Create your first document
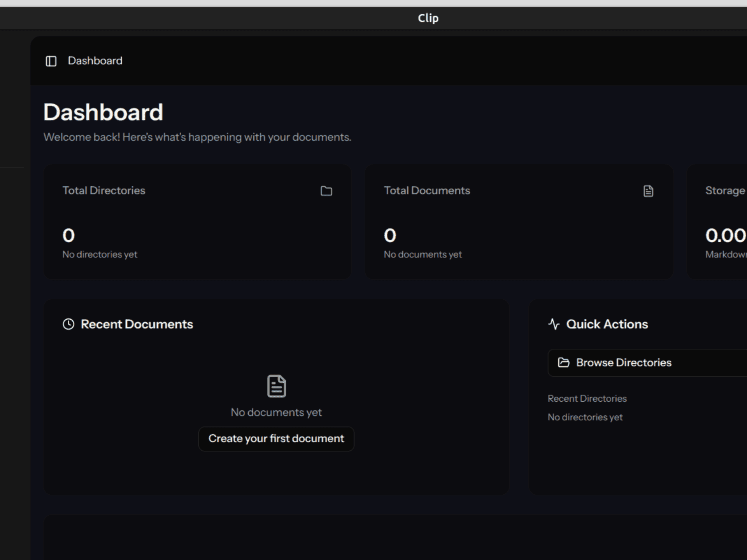The height and width of the screenshot is (560, 747). tap(276, 439)
